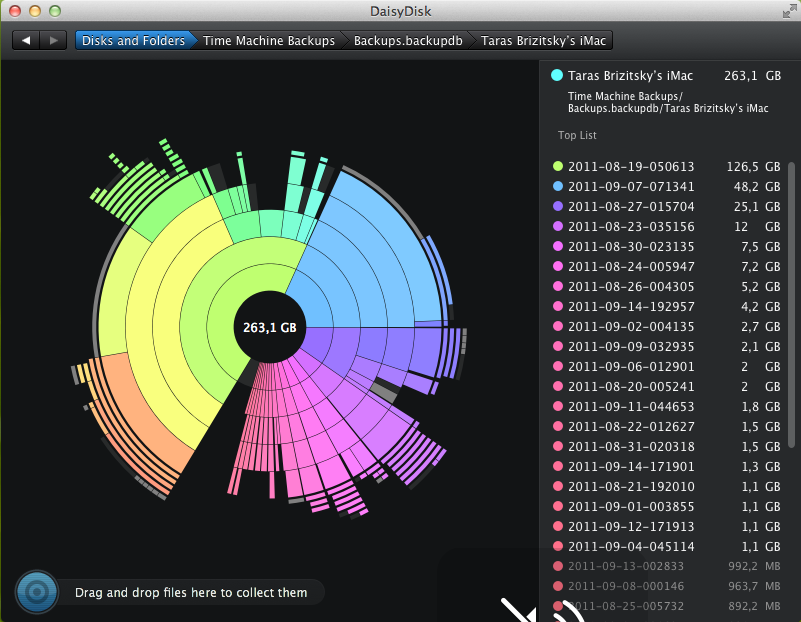The height and width of the screenshot is (622, 801).
Task: Click the blue dot next to 2011-09-07-071341
Action: 558,186
